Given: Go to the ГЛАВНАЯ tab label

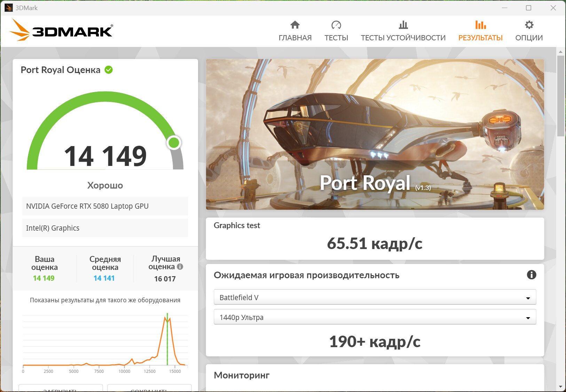Looking at the screenshot, I should click(x=295, y=38).
